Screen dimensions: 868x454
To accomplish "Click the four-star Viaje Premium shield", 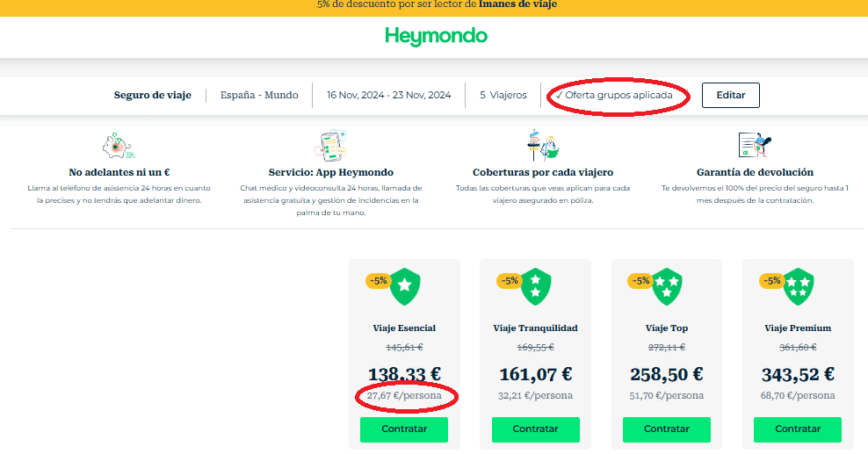I will pyautogui.click(x=799, y=286).
